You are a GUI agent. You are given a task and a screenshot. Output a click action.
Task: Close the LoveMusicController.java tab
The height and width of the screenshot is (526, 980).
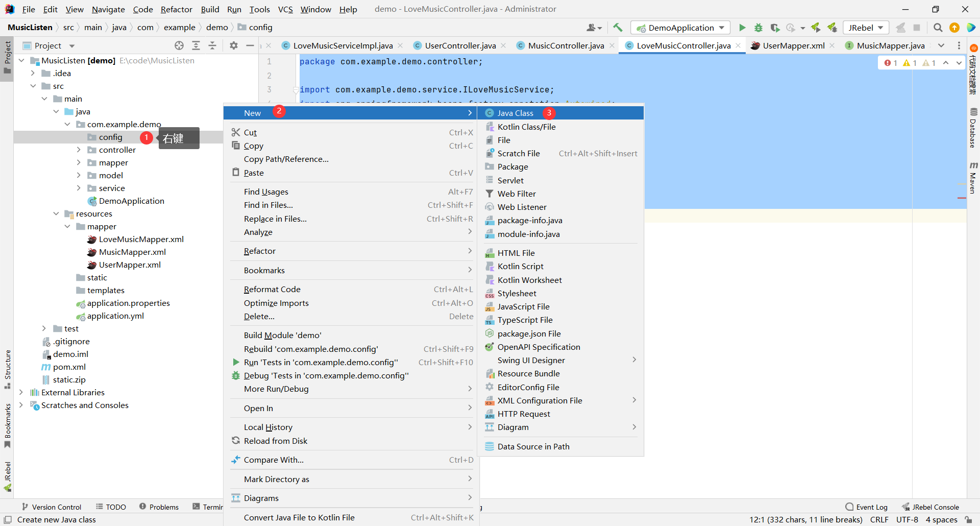click(x=738, y=45)
